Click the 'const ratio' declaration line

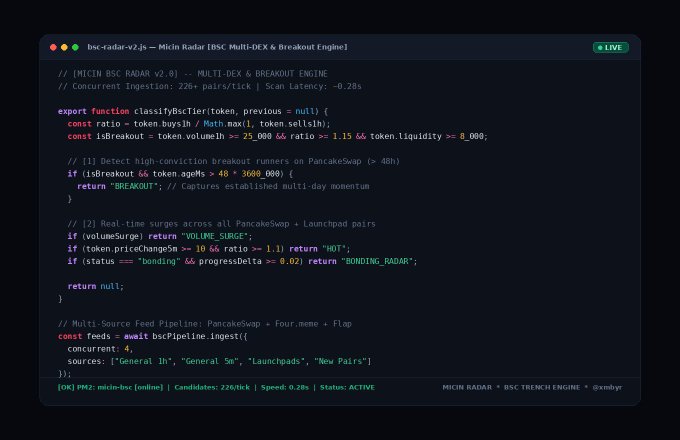coord(199,124)
